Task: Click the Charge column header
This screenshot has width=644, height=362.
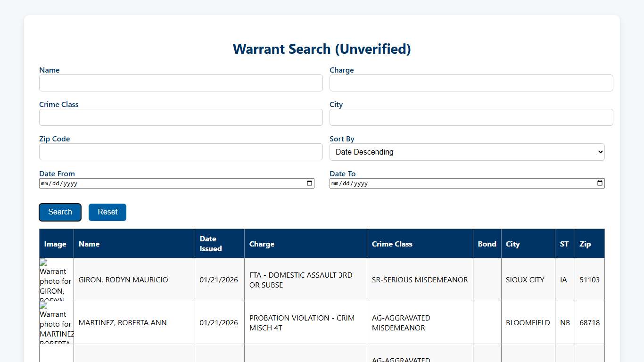Action: [x=262, y=244]
